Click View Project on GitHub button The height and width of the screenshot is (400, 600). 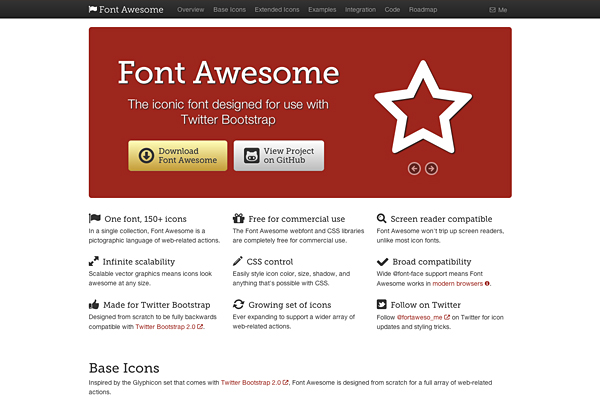pyautogui.click(x=279, y=155)
